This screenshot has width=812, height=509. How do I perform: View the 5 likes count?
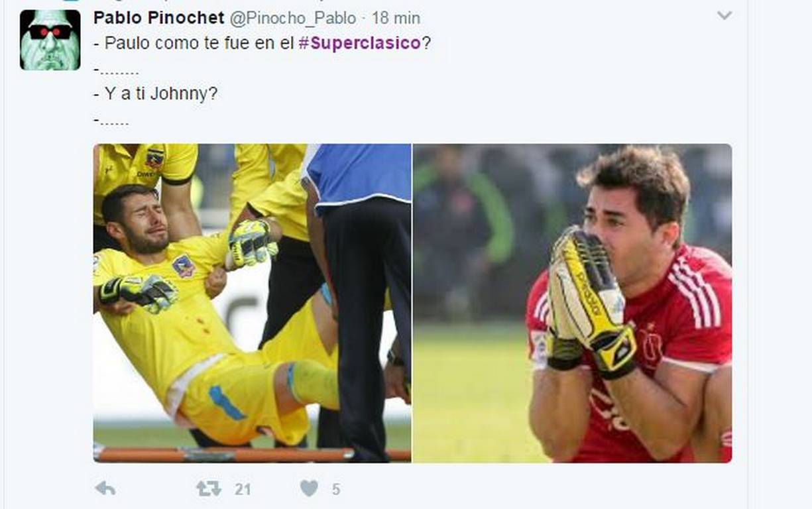pos(336,489)
